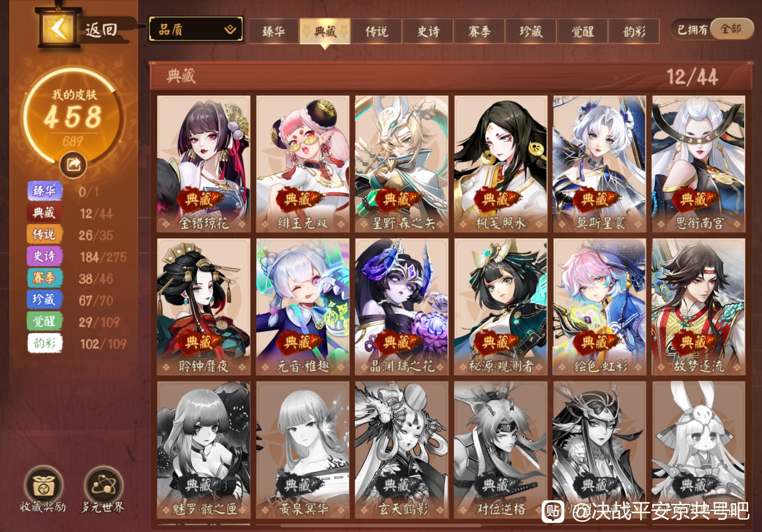The height and width of the screenshot is (532, 762).
Task: Select the white 韵彩 badge in sidebar
Action: coord(44,343)
